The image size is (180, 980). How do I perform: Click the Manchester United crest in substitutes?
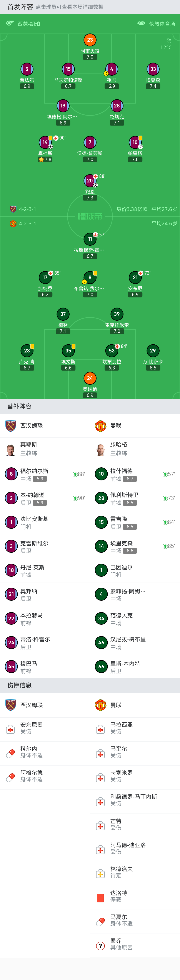(100, 426)
